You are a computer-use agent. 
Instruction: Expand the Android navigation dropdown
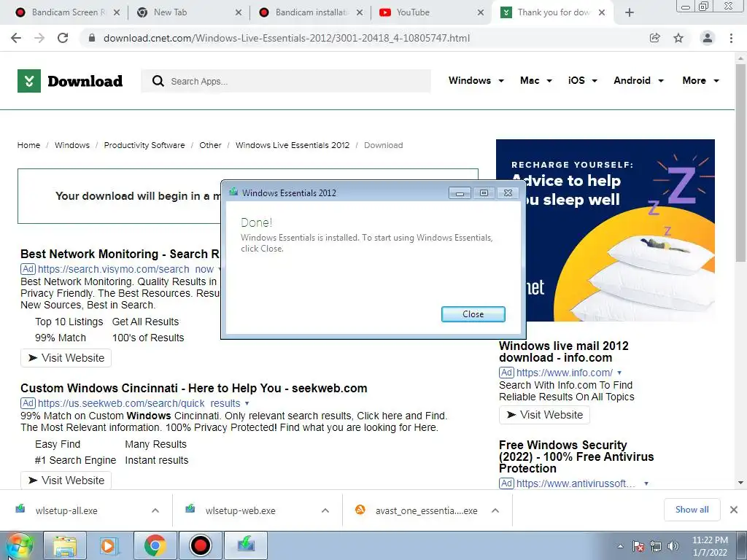pyautogui.click(x=638, y=80)
